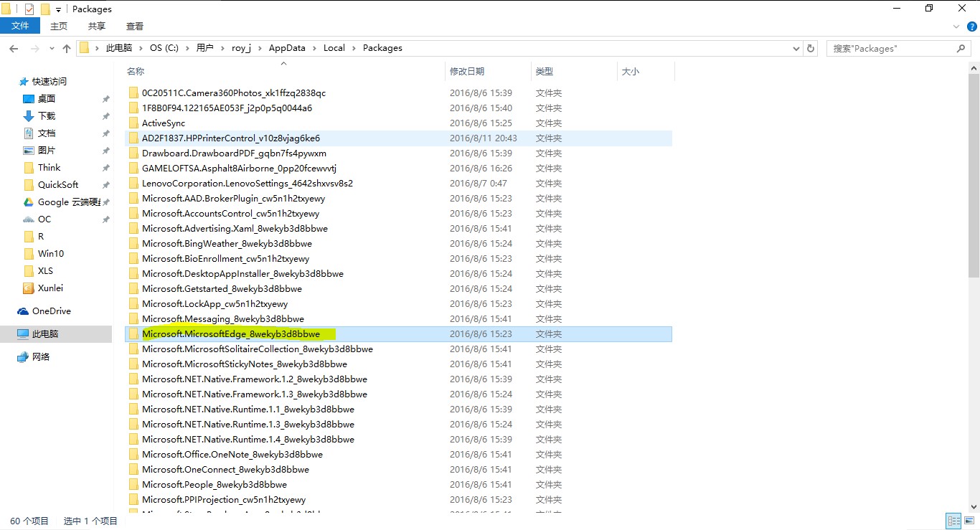The width and height of the screenshot is (980, 530).
Task: Click folder icon of Microsoft.People_8wekyb3d8bbwe
Action: coord(133,484)
